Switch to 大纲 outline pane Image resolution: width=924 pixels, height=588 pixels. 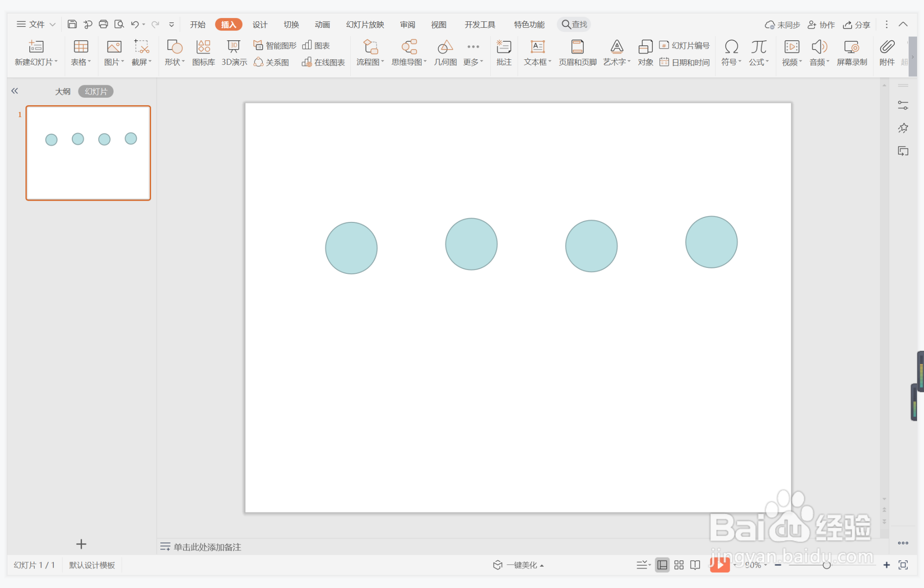tap(63, 91)
